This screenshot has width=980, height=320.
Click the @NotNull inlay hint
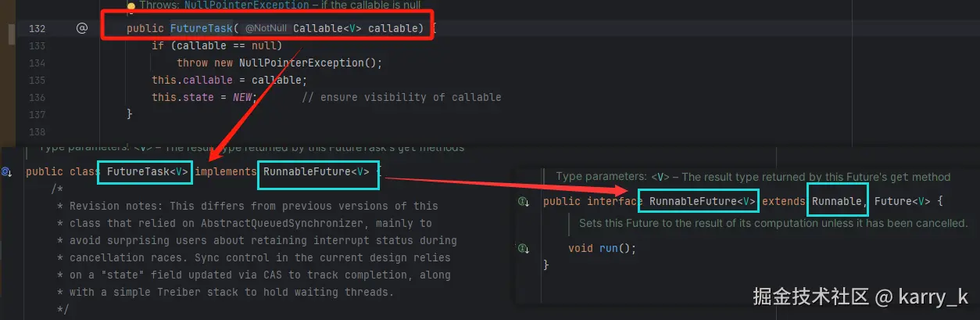tap(266, 29)
